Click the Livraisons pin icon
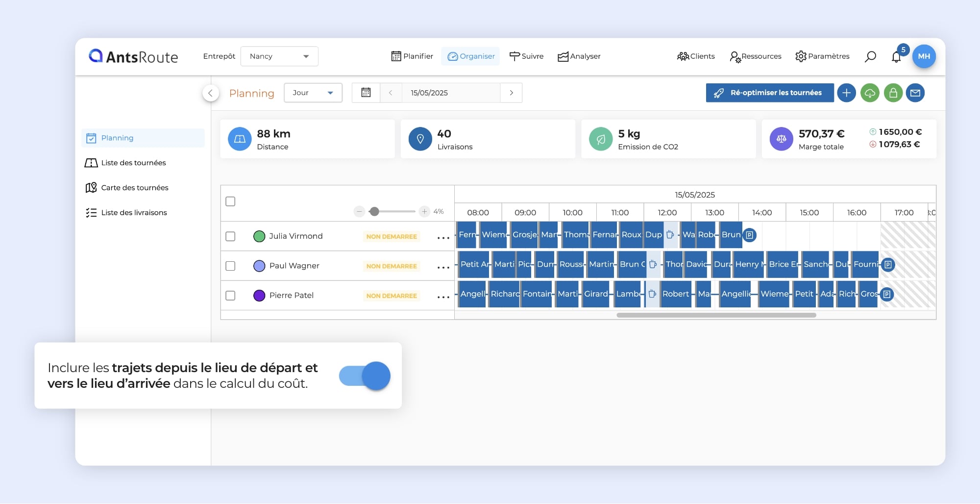980x504 pixels. click(x=420, y=139)
